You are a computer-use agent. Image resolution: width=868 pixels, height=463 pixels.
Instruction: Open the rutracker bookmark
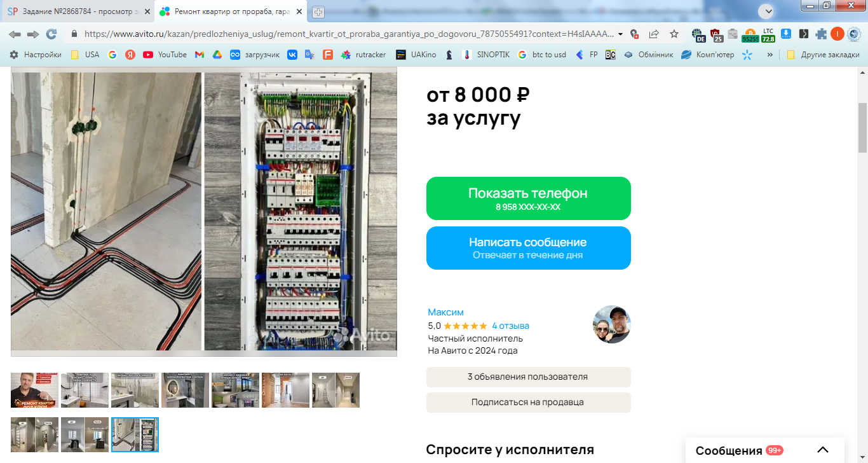click(363, 55)
